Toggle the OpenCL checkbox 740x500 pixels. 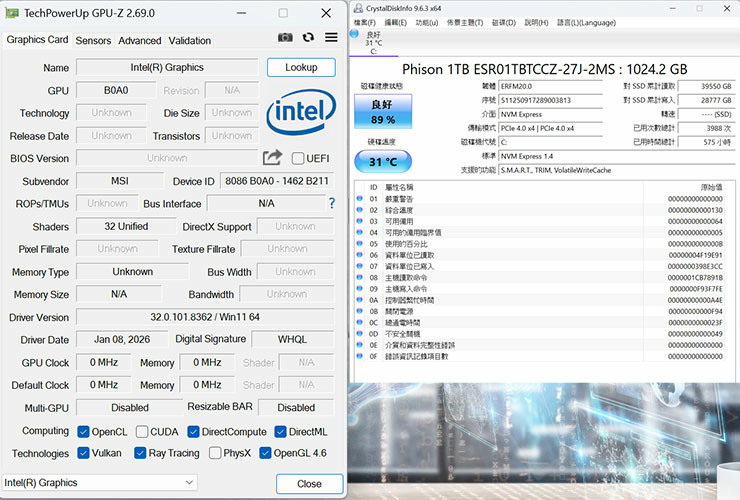point(84,432)
